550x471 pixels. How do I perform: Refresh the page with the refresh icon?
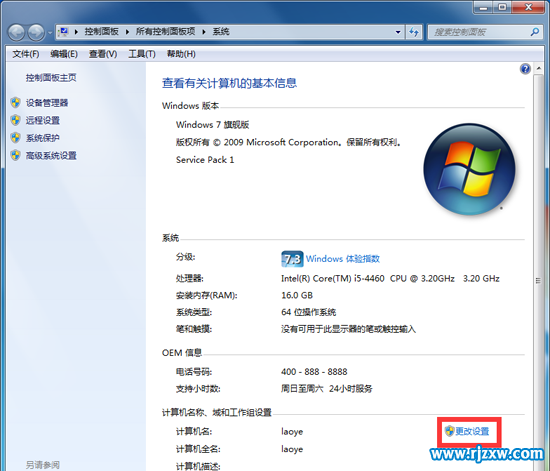point(414,32)
